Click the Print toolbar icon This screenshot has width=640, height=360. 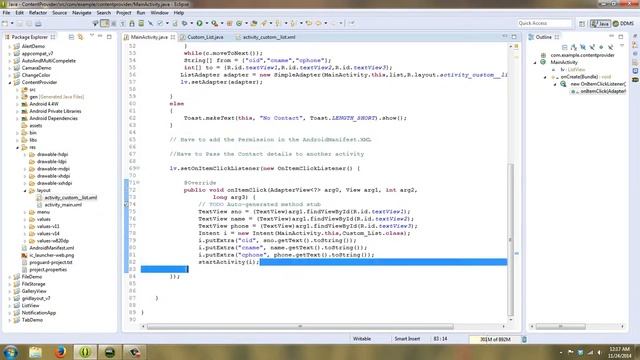38,23
